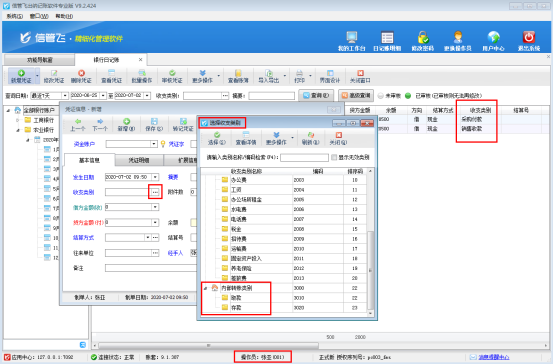
Task: Click the 退出系统 power icon
Action: pyautogui.click(x=529, y=37)
